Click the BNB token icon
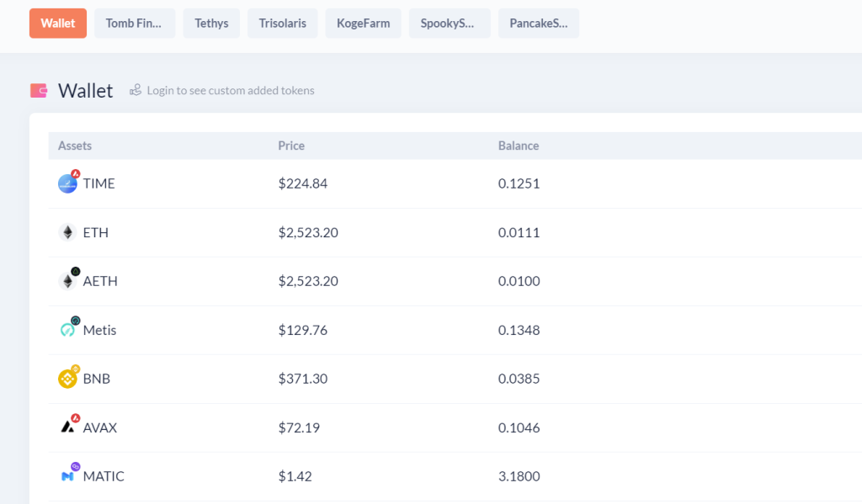Screen dimensions: 862x504 pyautogui.click(x=69, y=377)
